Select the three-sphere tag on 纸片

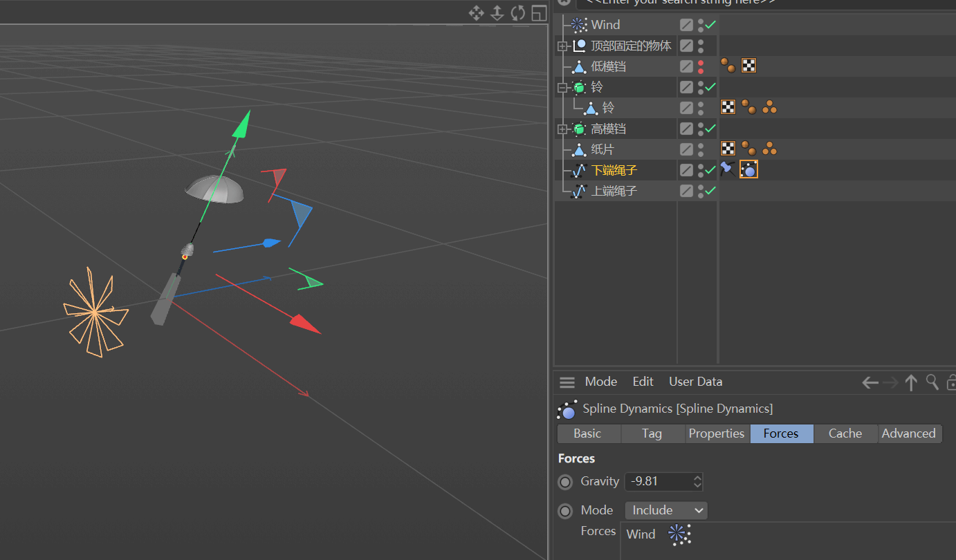click(x=769, y=149)
